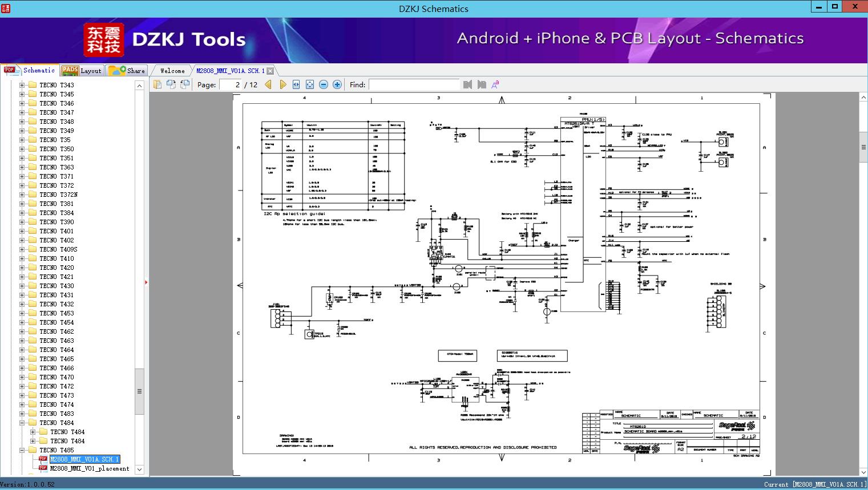Select the M2808_MMI_V01A.SCH.1 tree file
Screen dimensions: 868x490
pos(84,459)
